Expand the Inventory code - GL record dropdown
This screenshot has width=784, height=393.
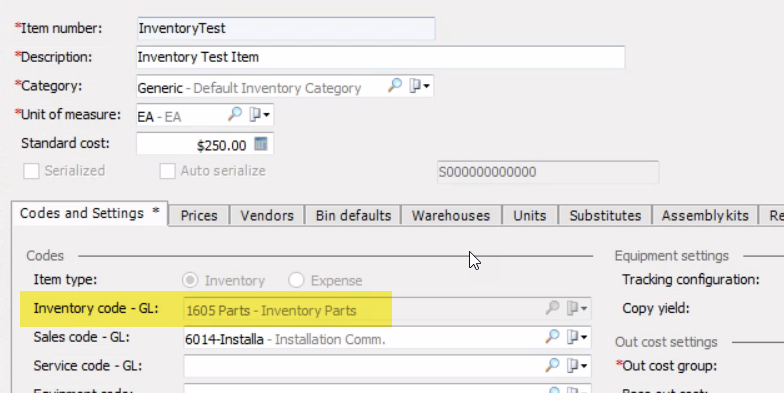(x=577, y=308)
